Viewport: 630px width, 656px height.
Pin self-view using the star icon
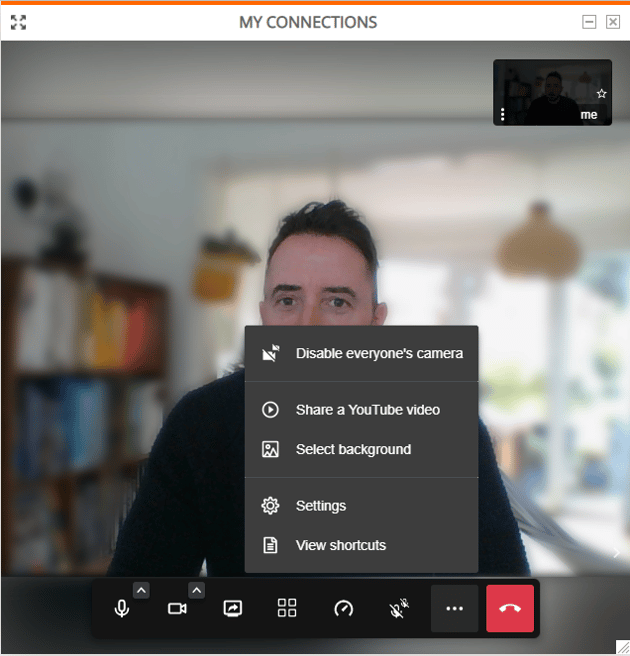click(601, 94)
